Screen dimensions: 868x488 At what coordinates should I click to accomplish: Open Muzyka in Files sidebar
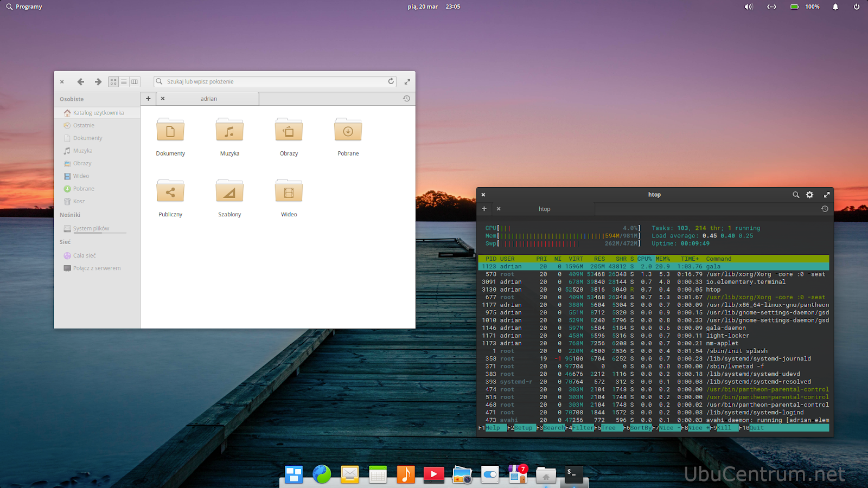(x=98, y=151)
